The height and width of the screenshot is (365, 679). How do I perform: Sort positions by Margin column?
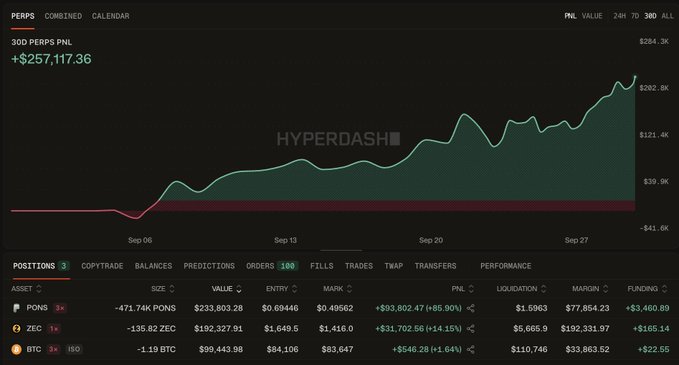click(590, 288)
